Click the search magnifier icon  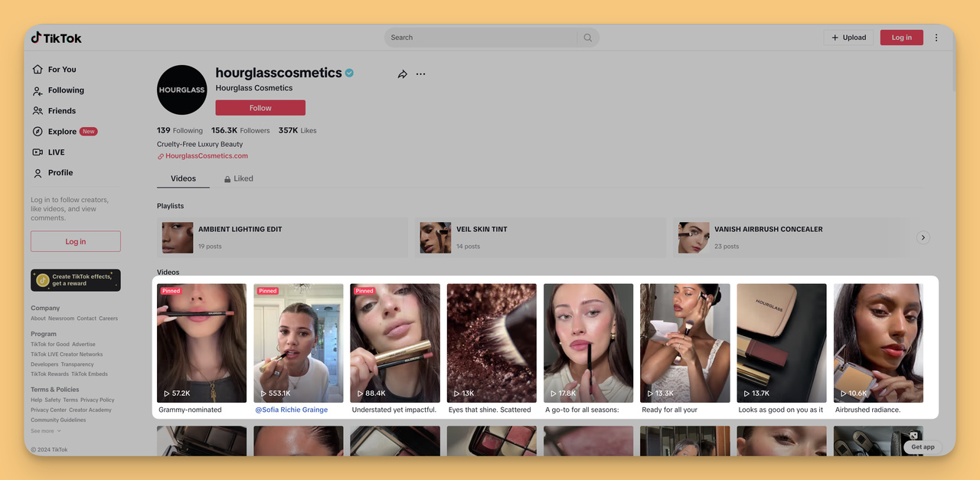coord(588,38)
